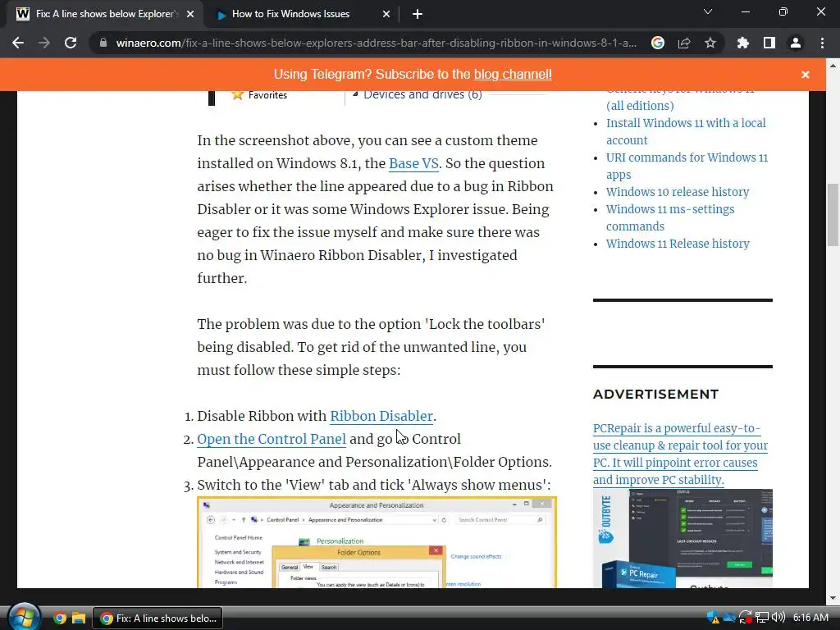
Task: Click the 6:16 AM clock
Action: (x=810, y=618)
